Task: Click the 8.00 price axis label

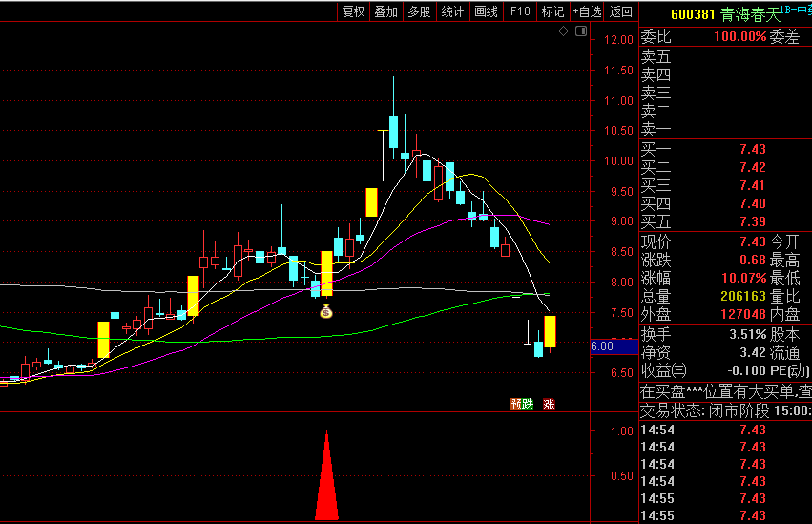Action: click(621, 283)
